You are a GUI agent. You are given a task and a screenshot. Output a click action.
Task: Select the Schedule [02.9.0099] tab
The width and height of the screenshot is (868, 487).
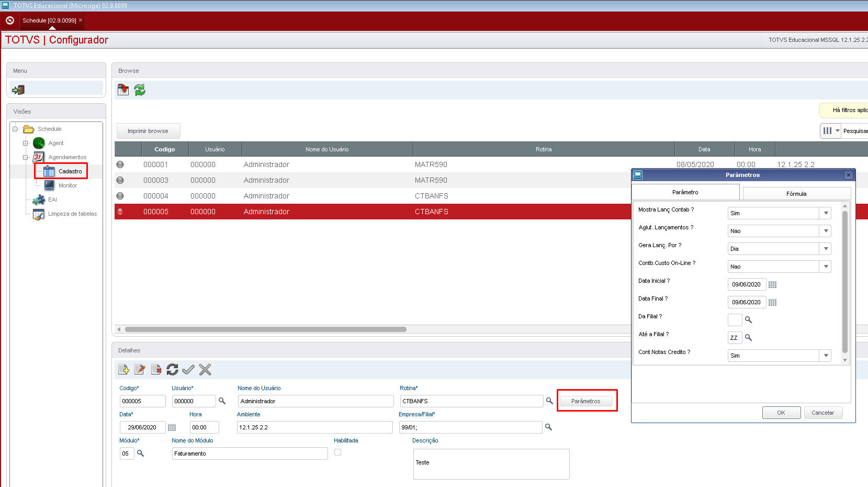[49, 20]
